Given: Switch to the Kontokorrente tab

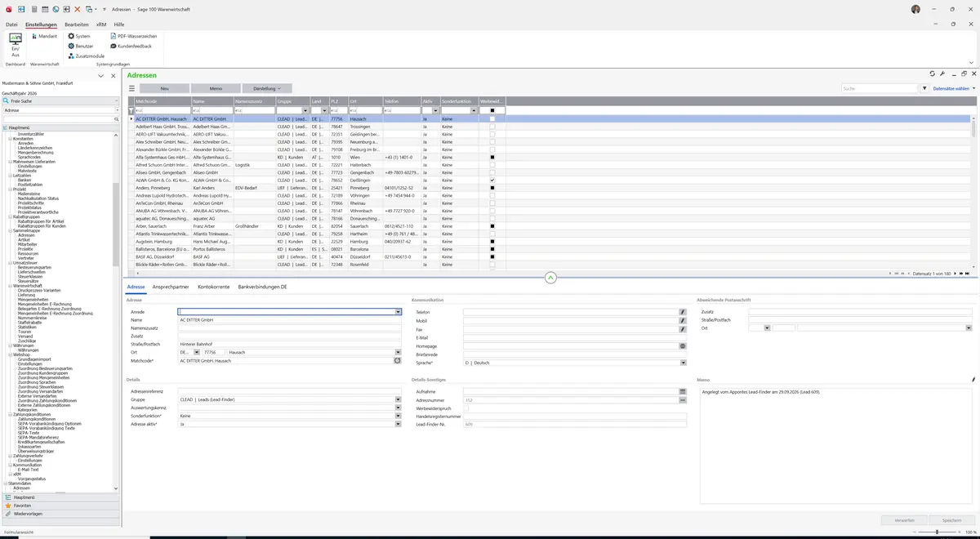Looking at the screenshot, I should point(214,287).
